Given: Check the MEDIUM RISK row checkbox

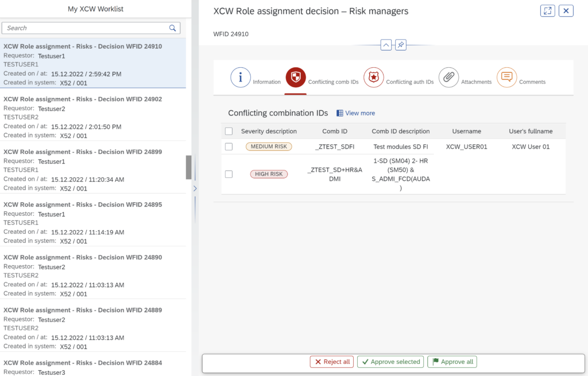Looking at the screenshot, I should (229, 146).
